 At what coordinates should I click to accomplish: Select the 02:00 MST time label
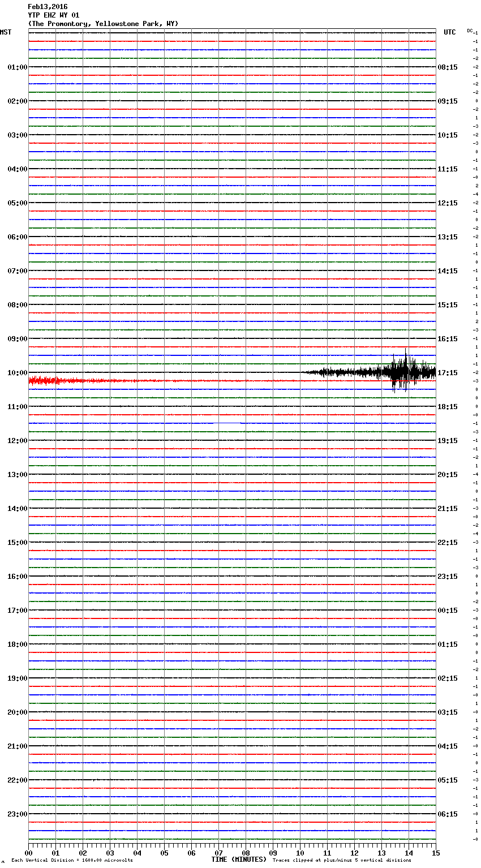tap(17, 101)
